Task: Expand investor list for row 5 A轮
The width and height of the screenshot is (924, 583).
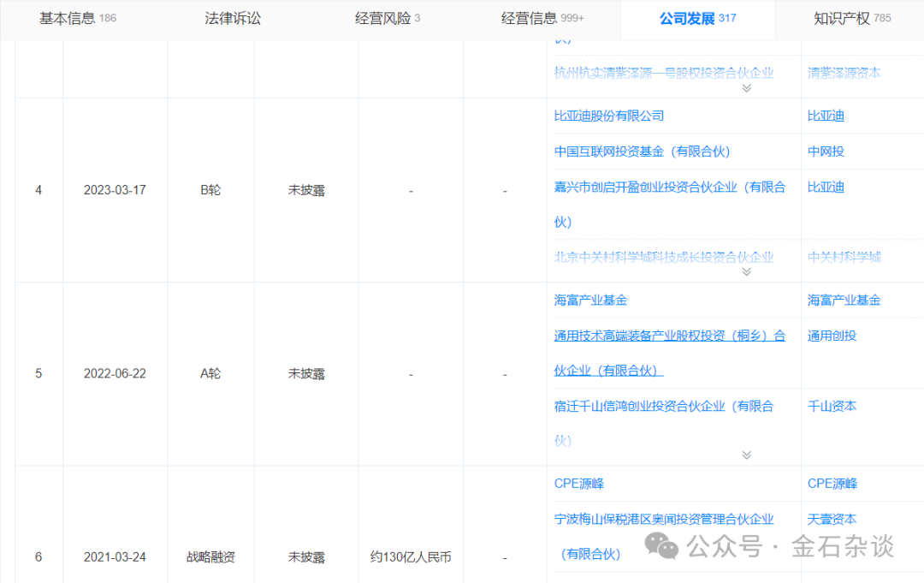Action: pos(746,455)
